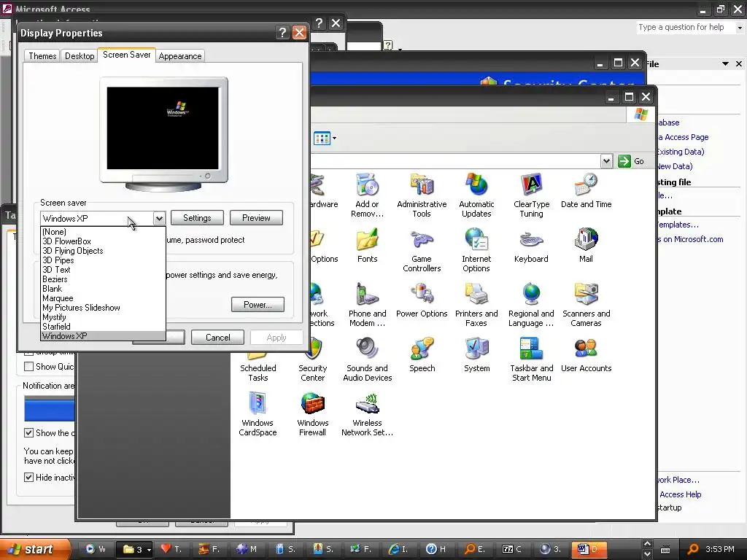Click the taskbar clock showing 3:53 PM
The width and height of the screenshot is (747, 560).
[x=720, y=549]
